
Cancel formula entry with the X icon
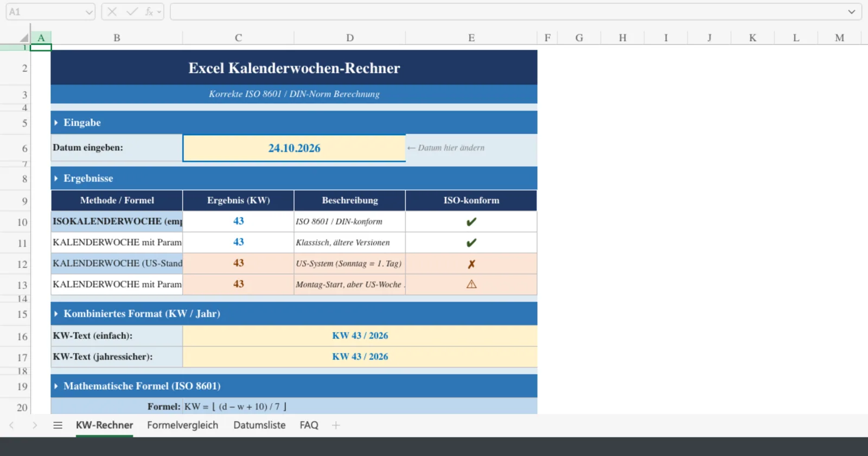pos(112,11)
